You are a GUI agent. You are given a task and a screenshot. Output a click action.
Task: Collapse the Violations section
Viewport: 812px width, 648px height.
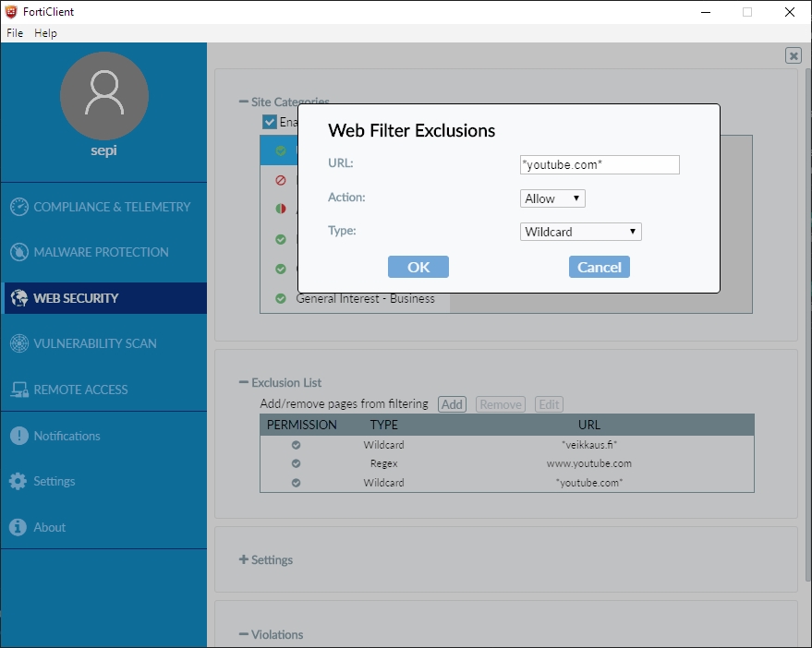click(243, 634)
